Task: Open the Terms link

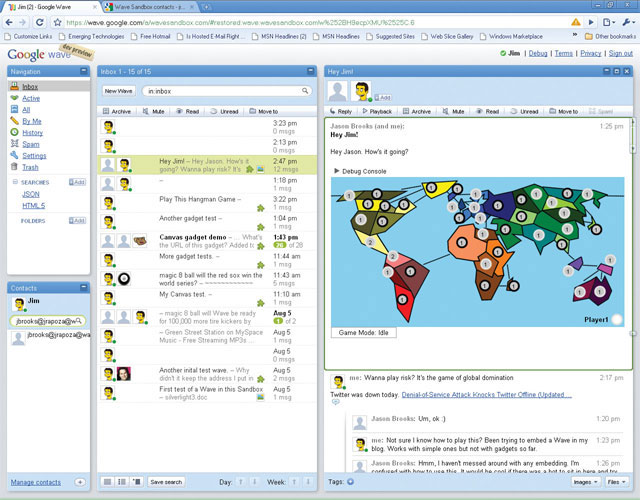Action: point(564,53)
